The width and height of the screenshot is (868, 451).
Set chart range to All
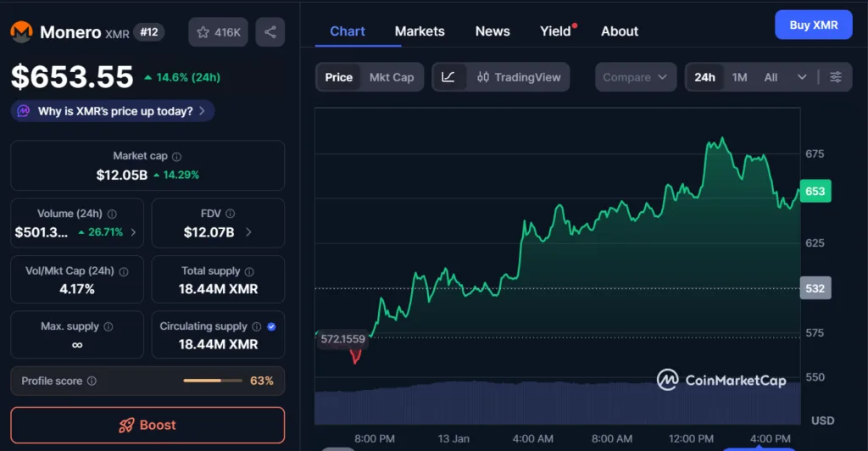(771, 77)
